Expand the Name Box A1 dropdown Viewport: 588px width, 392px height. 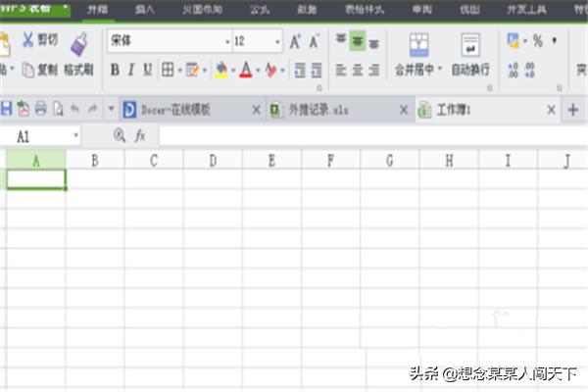[76, 136]
